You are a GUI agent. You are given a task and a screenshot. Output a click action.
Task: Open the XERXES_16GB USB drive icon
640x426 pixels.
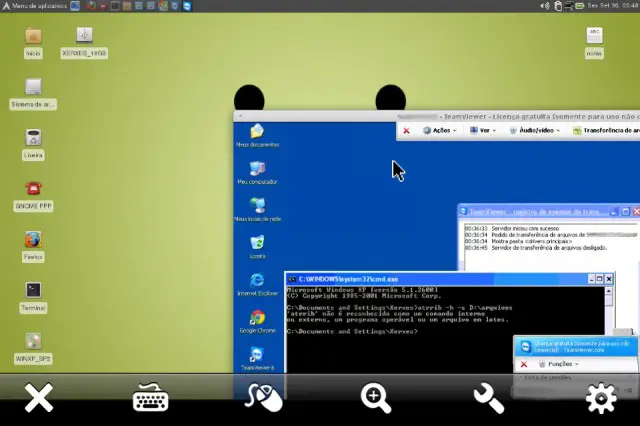(84, 42)
